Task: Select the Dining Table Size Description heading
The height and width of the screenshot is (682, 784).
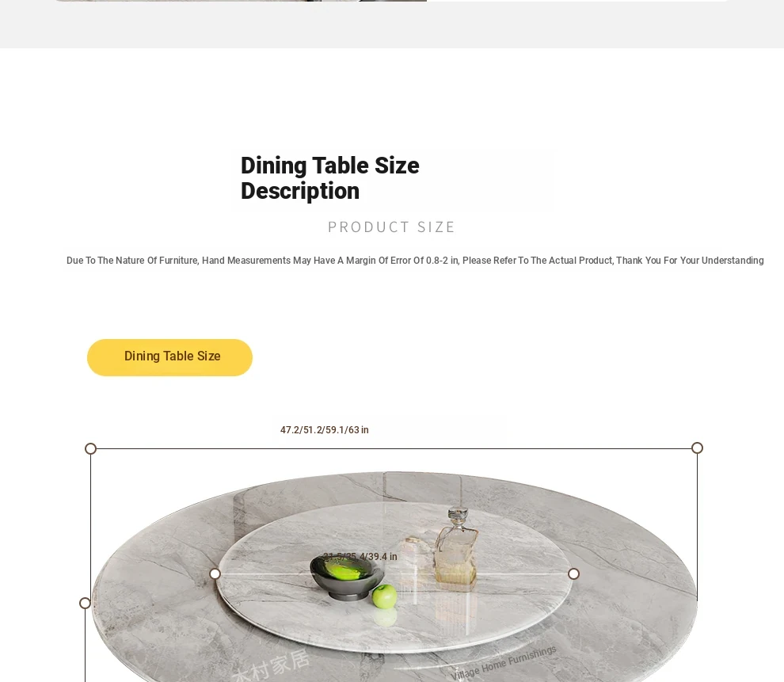Action: click(330, 178)
